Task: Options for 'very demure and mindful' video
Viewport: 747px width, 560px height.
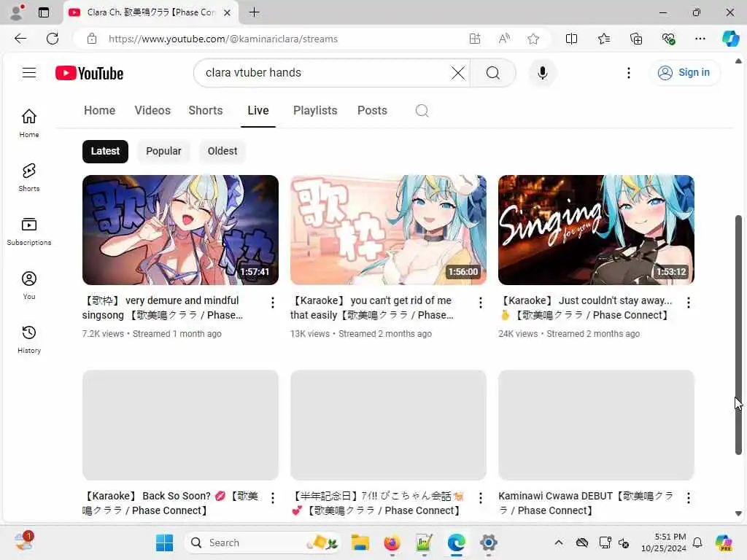Action: point(273,303)
